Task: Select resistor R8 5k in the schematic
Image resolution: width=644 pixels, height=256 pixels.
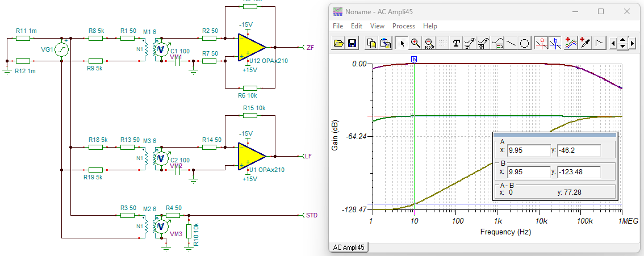Action: (x=96, y=38)
